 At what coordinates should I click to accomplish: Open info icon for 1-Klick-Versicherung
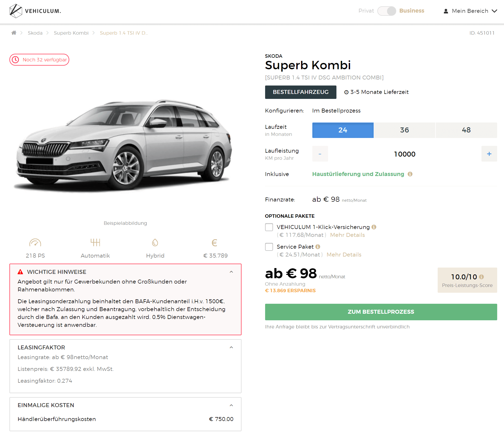[374, 227]
